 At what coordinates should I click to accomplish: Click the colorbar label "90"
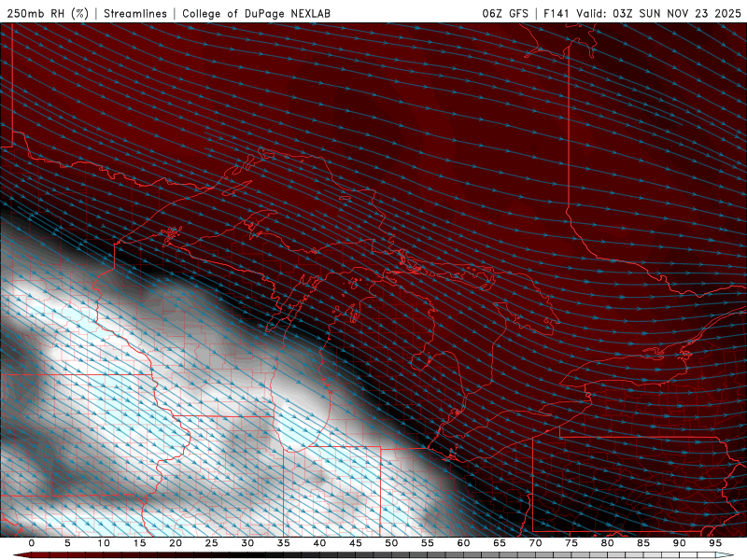[679, 543]
